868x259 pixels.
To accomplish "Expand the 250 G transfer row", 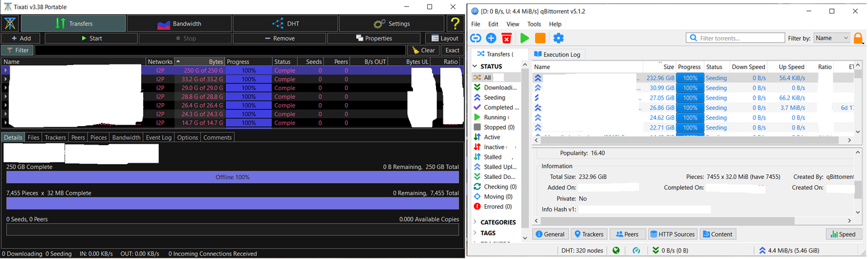I will pos(6,70).
